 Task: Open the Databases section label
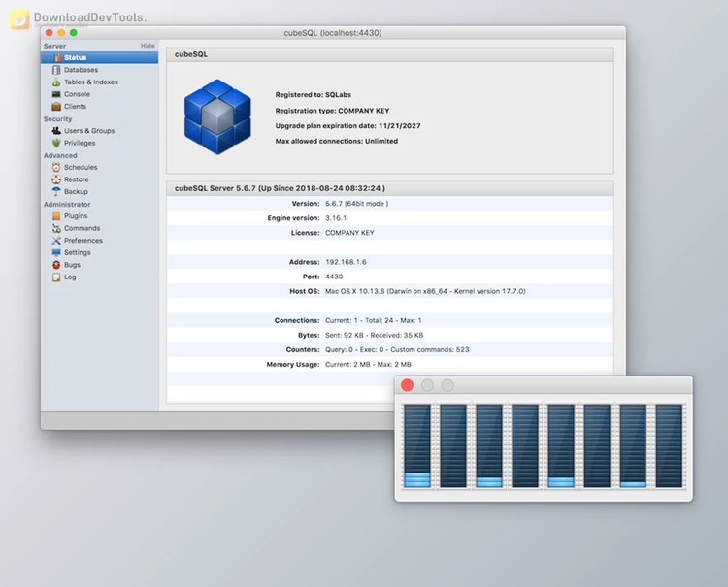[81, 70]
